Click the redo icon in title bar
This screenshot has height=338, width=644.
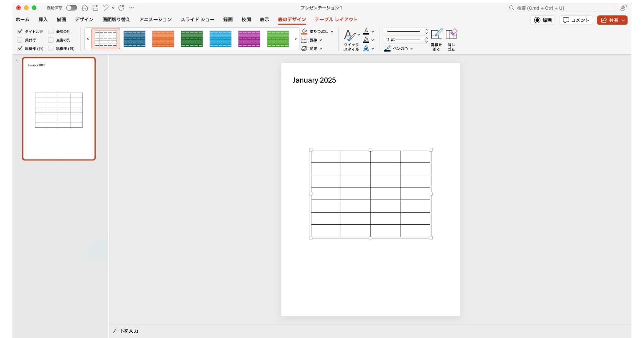pos(121,8)
